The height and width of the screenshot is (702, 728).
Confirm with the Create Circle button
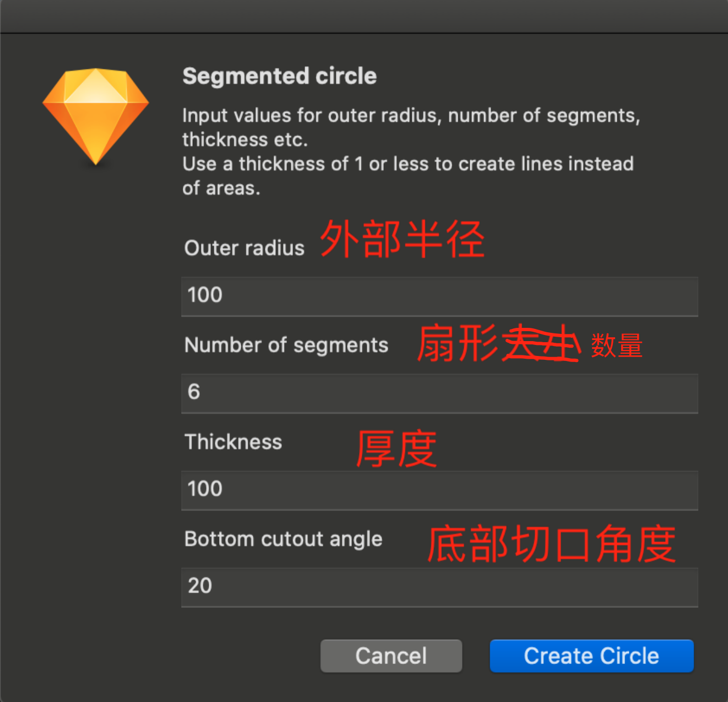[x=591, y=656]
